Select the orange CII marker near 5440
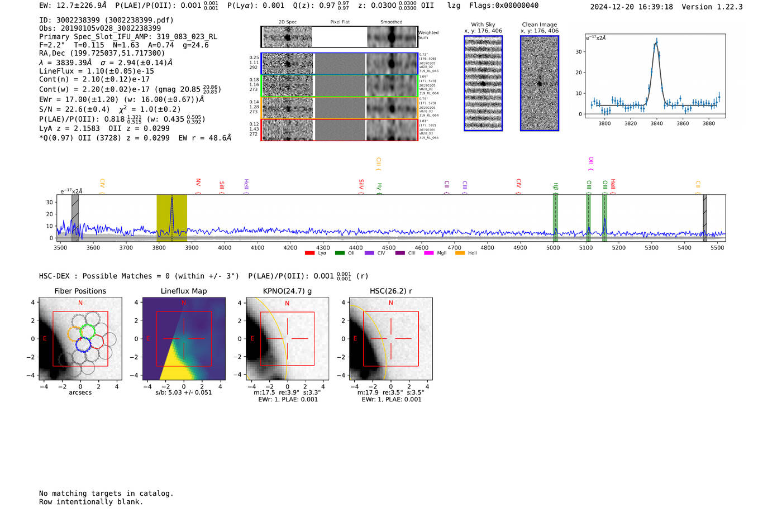This screenshot has height=532, width=782. (698, 187)
